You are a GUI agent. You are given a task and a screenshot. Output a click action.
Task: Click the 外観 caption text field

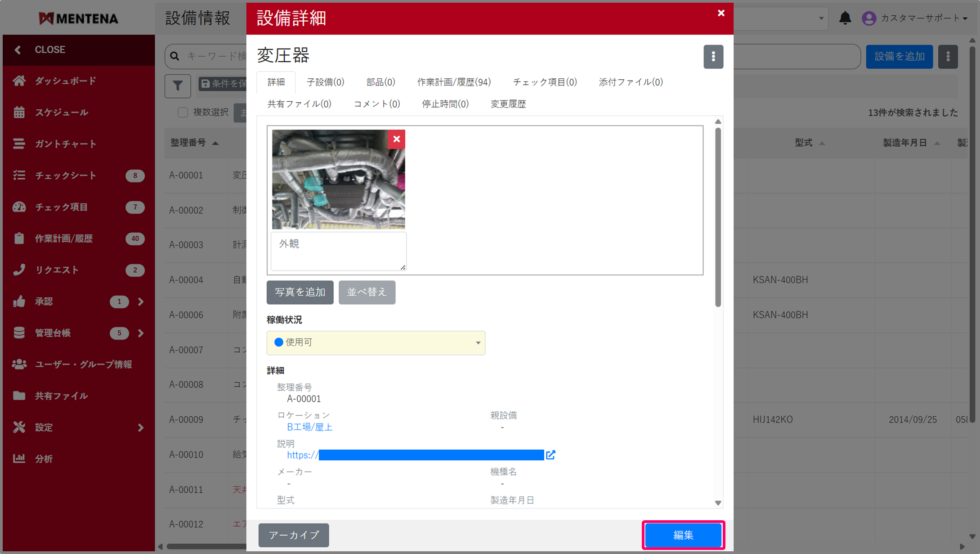[x=338, y=251]
